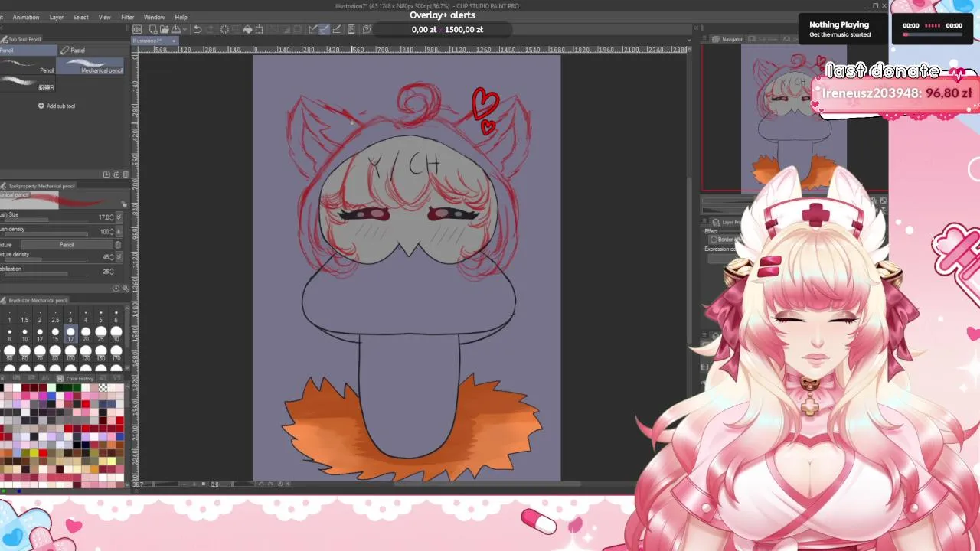
Task: Select the Pencil sub tool group tab
Action: pos(28,51)
